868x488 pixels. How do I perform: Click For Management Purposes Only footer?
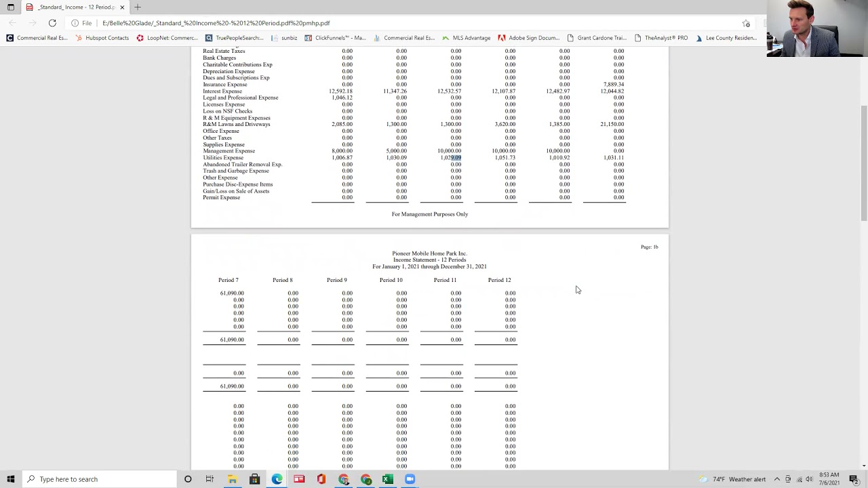tap(430, 214)
